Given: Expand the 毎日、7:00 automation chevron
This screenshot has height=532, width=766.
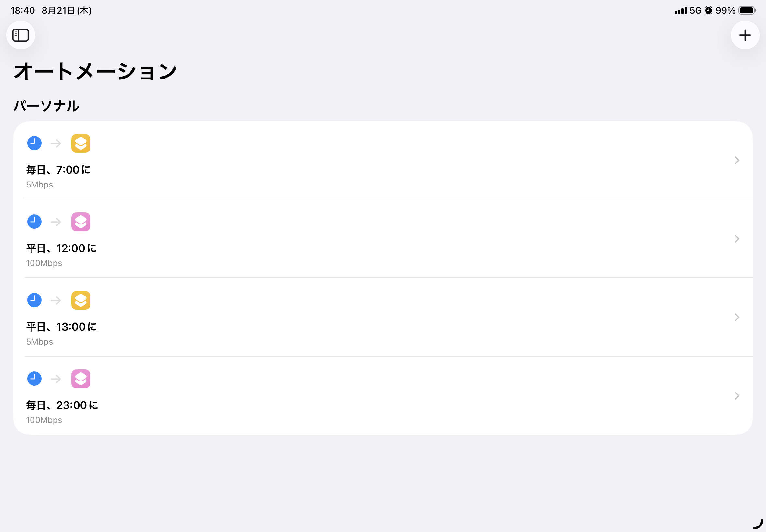Looking at the screenshot, I should pos(737,160).
